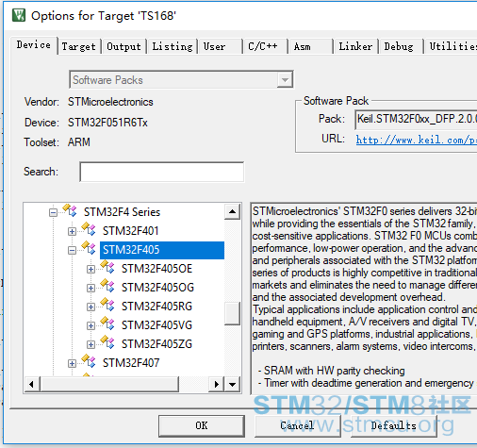This screenshot has width=477, height=448.
Task: Click the vendor text STMicroelectronics
Action: [x=110, y=102]
